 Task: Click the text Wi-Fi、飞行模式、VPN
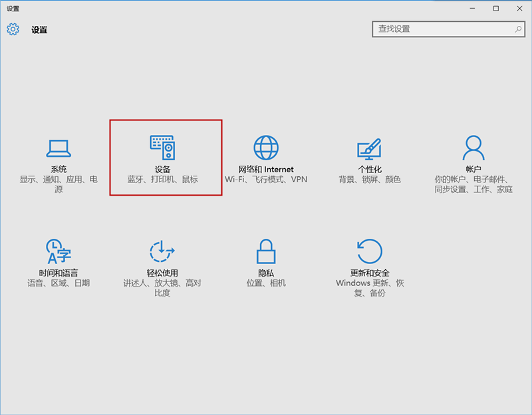[x=266, y=179]
